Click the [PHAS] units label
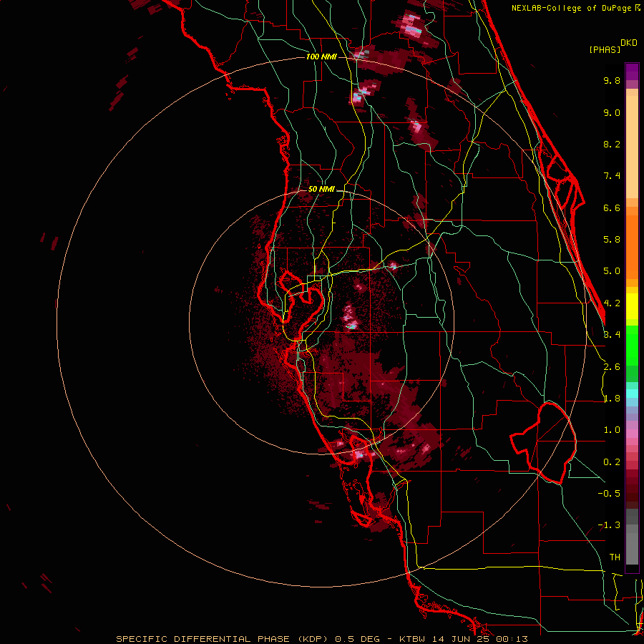644x644 pixels. [605, 49]
